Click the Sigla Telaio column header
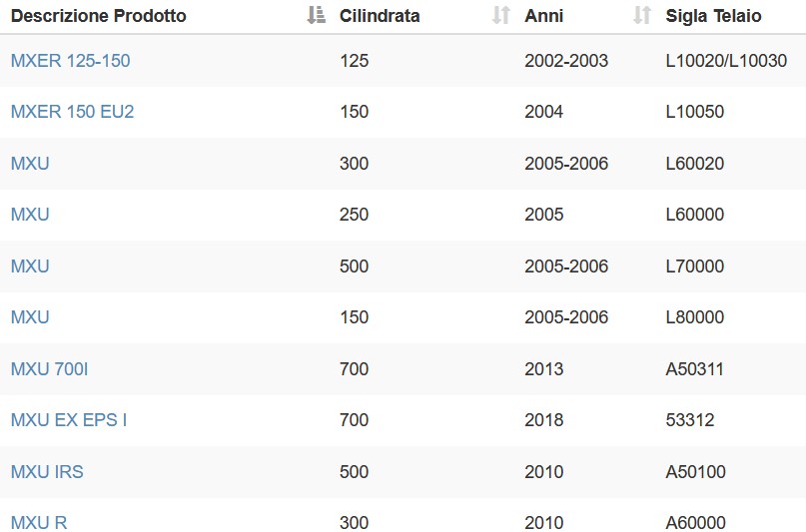806x532 pixels. [713, 16]
